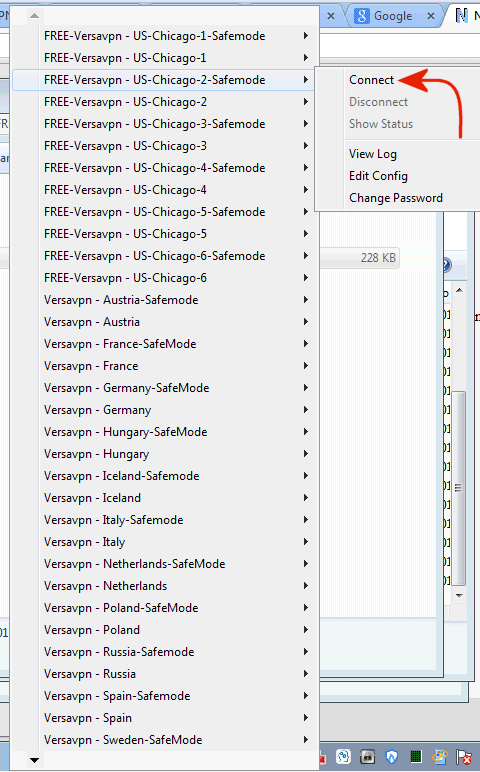The image size is (480, 772).
Task: Select highlighted US-Chicago-2-Safemode entry
Action: [x=162, y=80]
